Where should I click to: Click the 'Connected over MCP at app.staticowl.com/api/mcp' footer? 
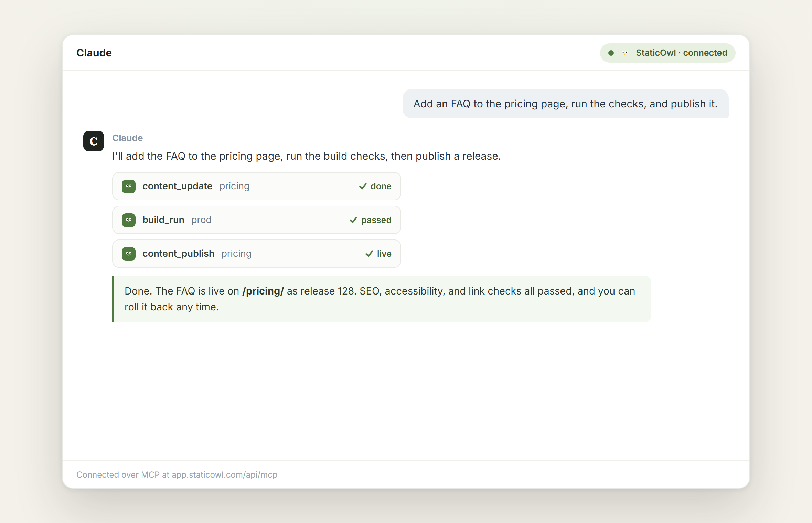[x=177, y=475]
